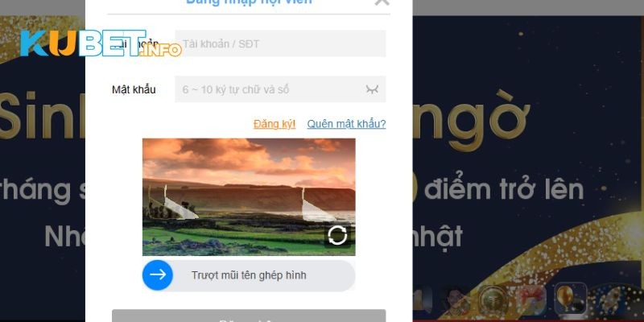Select the gold coin banner thumbnail
Image resolution: width=644 pixels, height=322 pixels.
pyautogui.click(x=491, y=300)
